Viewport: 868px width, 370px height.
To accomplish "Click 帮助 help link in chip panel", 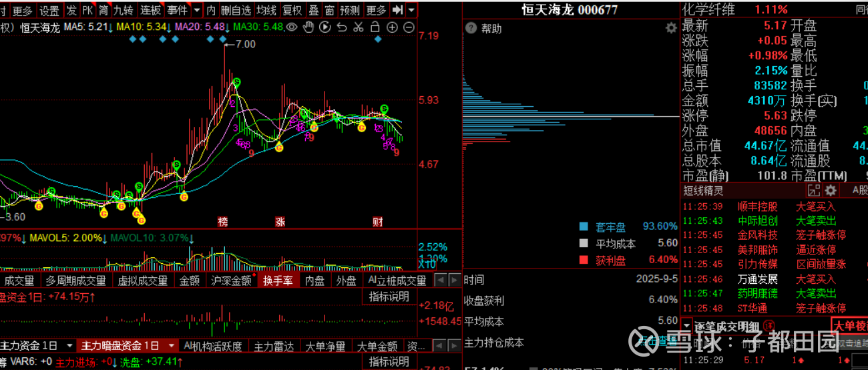I will [x=491, y=29].
